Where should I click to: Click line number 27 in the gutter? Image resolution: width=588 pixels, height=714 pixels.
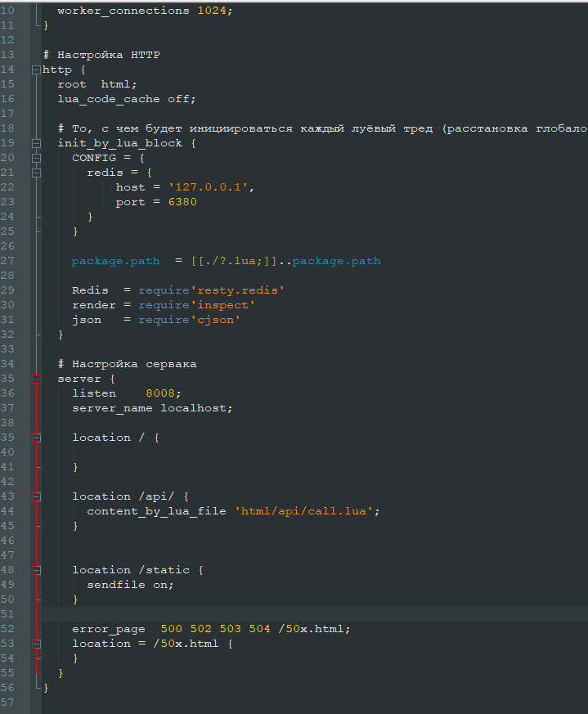tap(7, 261)
